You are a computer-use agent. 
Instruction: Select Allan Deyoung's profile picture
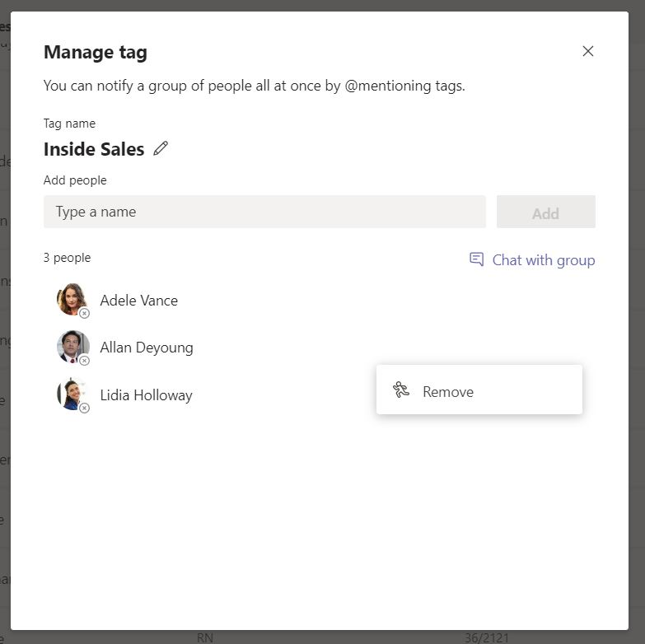(x=72, y=347)
